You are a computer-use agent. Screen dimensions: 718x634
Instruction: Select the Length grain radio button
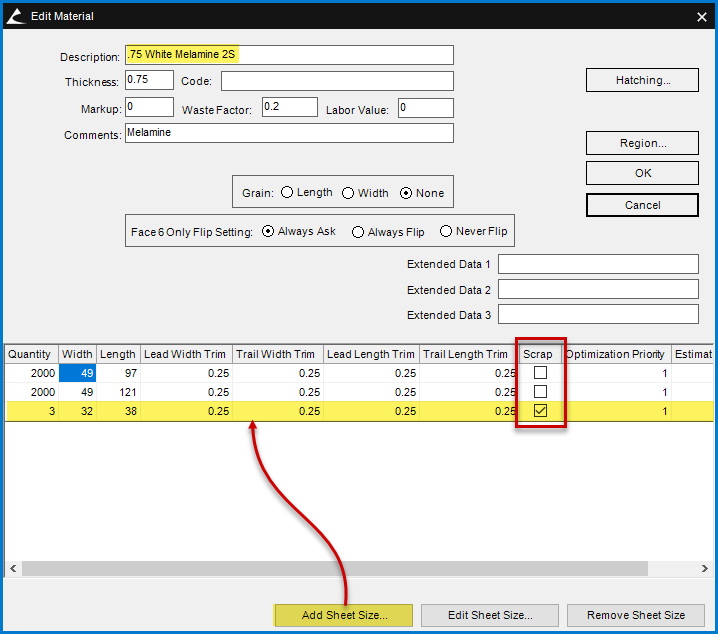click(x=287, y=193)
